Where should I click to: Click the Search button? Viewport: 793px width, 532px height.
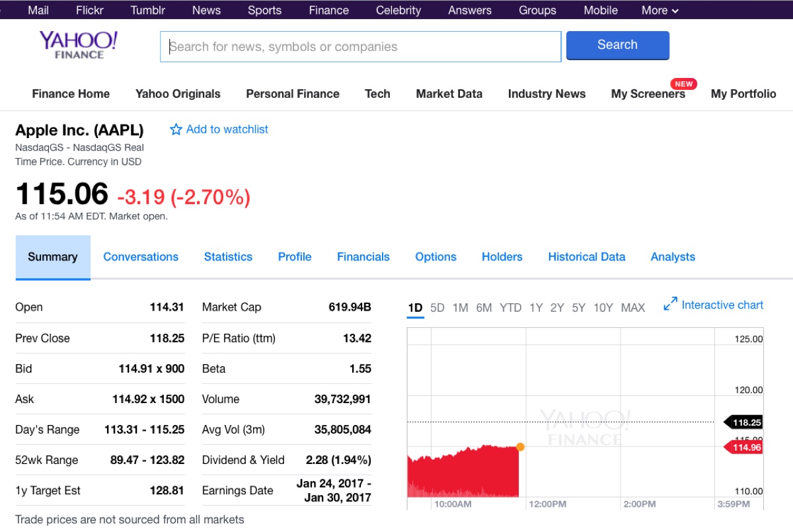[x=617, y=45]
